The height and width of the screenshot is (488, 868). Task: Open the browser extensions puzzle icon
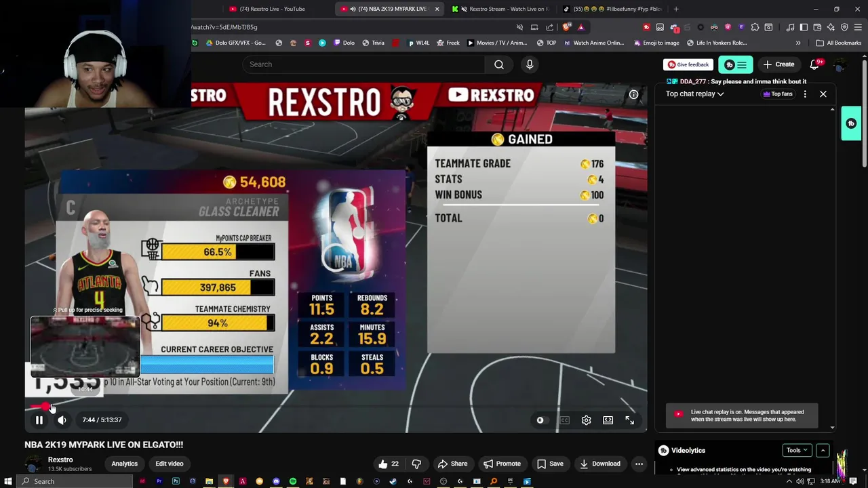point(755,27)
